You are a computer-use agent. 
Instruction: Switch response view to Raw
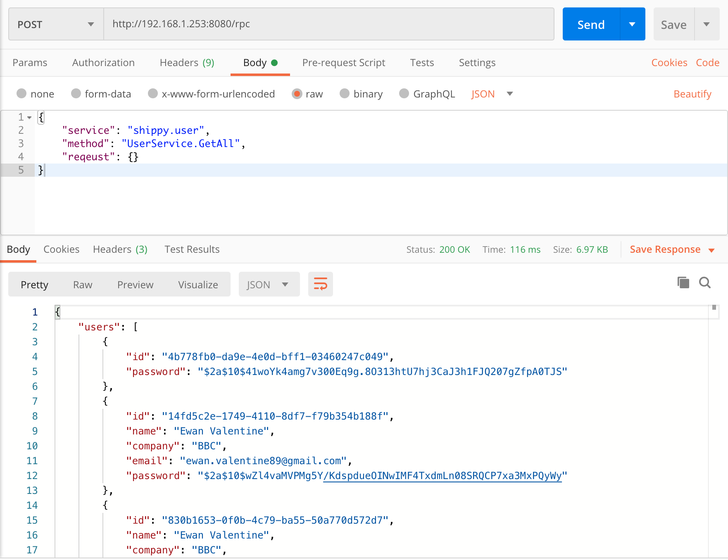coord(83,285)
